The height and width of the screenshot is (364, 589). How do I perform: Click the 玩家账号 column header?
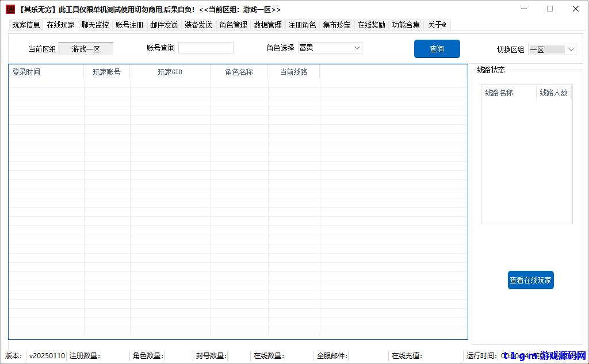click(107, 72)
